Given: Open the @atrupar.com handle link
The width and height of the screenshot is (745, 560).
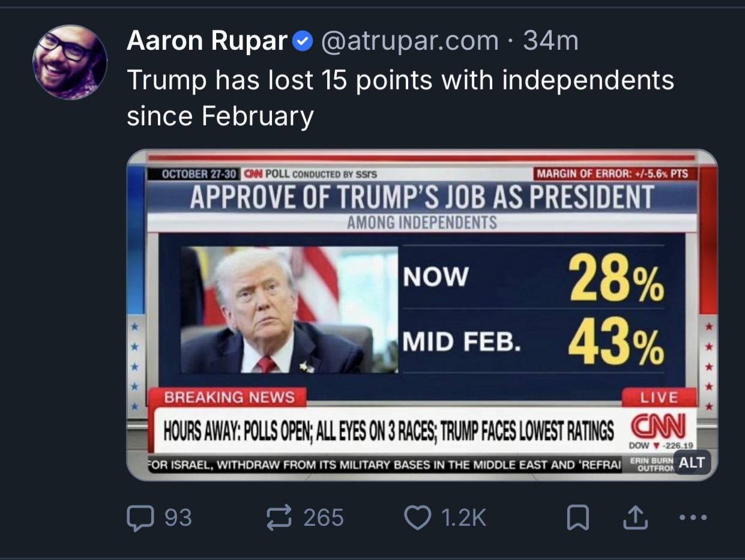Looking at the screenshot, I should tap(410, 41).
